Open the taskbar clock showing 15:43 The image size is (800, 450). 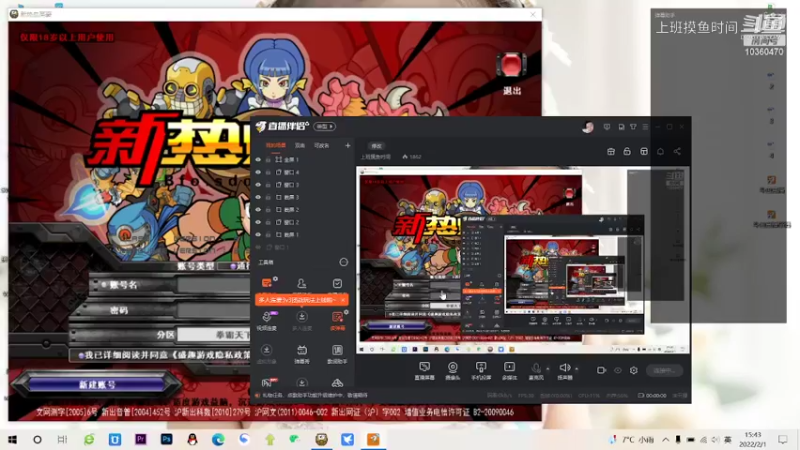(x=753, y=439)
